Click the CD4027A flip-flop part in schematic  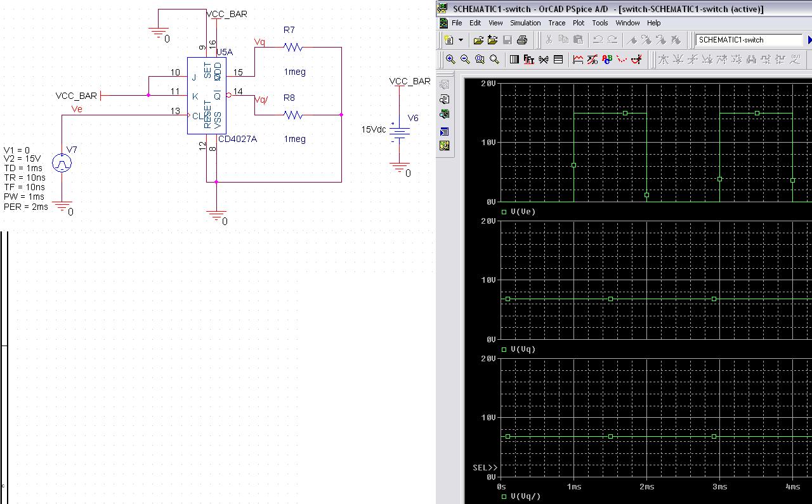click(206, 95)
